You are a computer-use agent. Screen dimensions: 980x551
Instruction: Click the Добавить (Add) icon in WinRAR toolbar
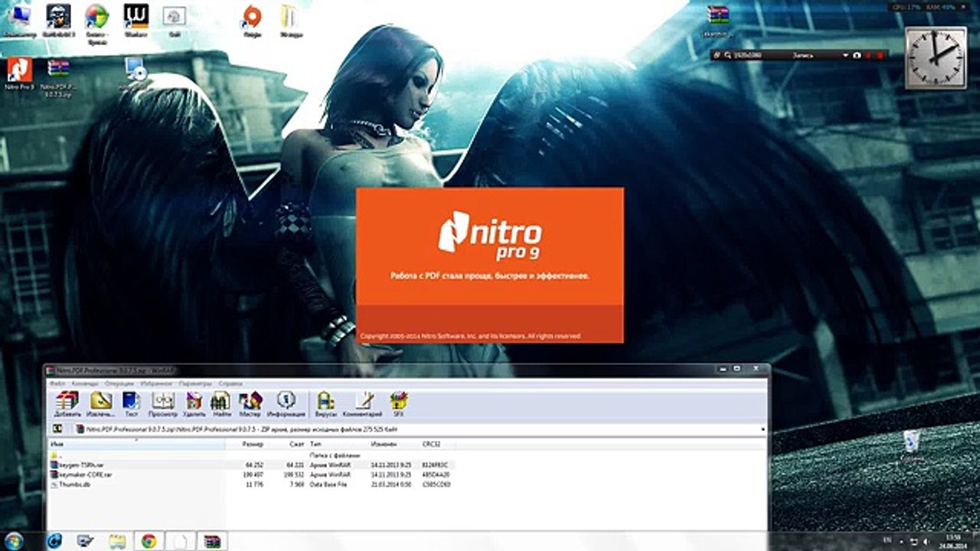67,404
